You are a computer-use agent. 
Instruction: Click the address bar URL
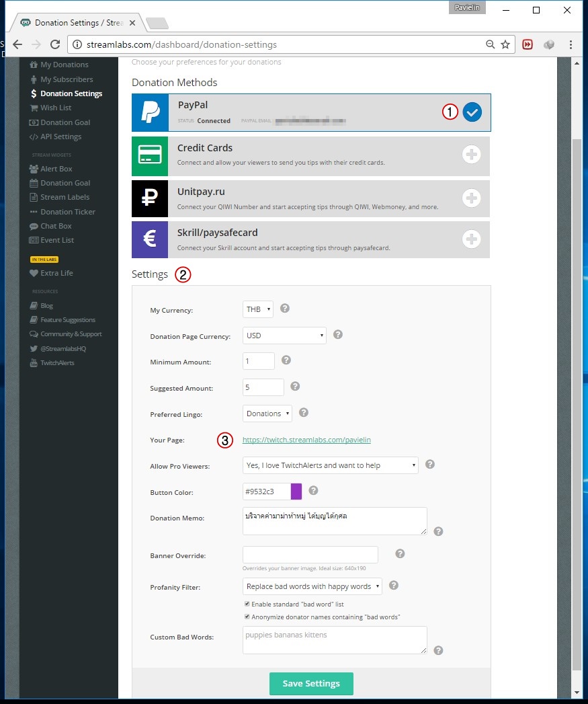[x=181, y=44]
